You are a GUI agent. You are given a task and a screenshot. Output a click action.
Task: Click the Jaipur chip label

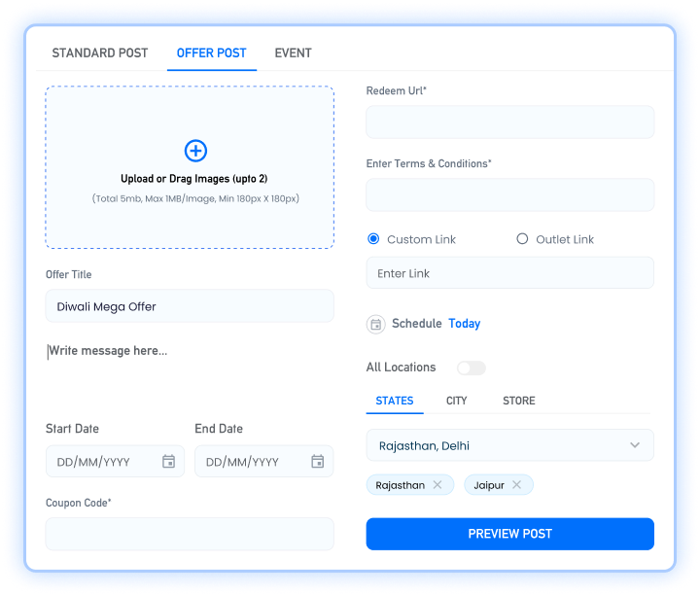(x=489, y=485)
